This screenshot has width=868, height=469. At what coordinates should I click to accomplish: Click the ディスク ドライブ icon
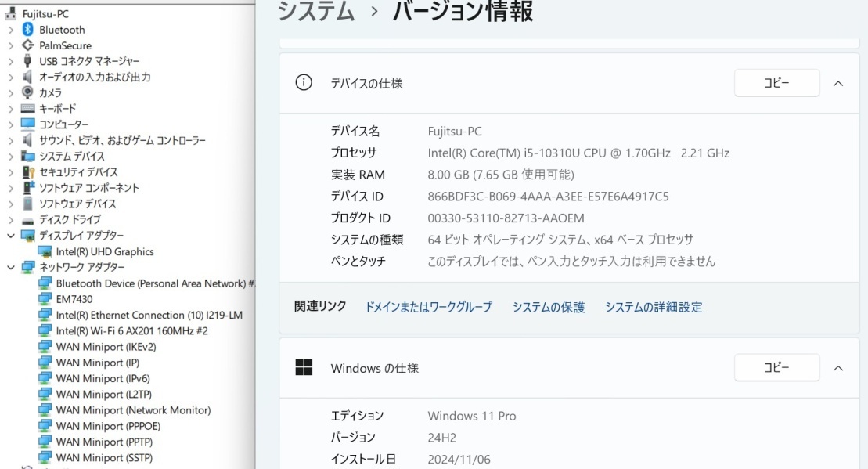(x=27, y=220)
